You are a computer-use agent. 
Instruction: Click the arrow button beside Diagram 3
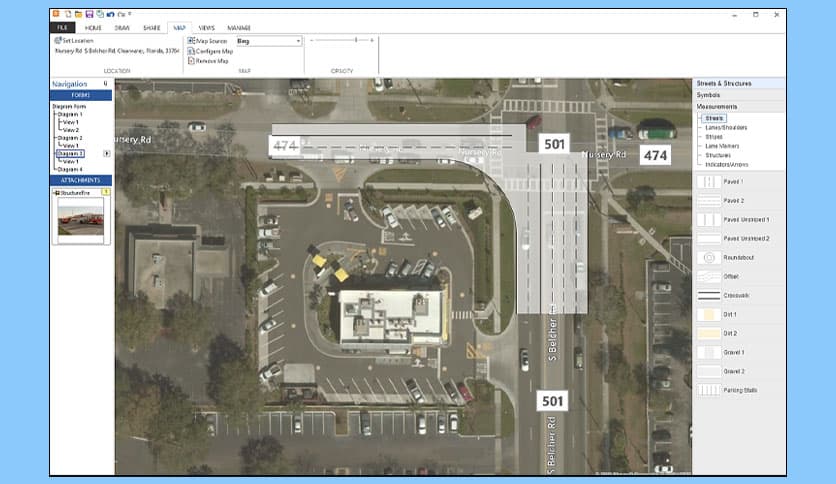pos(107,154)
